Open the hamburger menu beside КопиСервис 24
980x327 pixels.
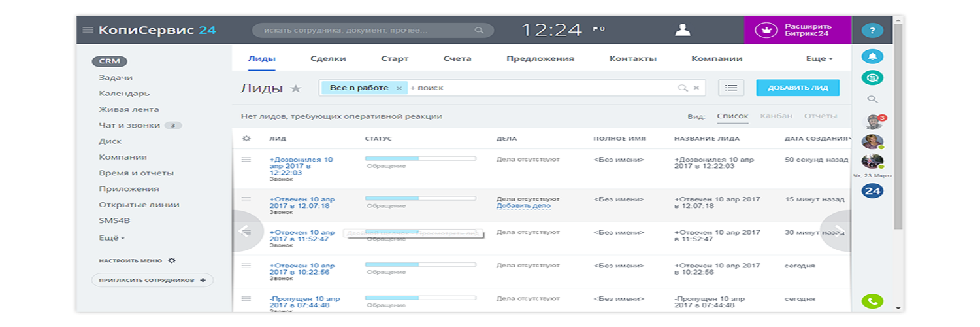click(x=88, y=30)
